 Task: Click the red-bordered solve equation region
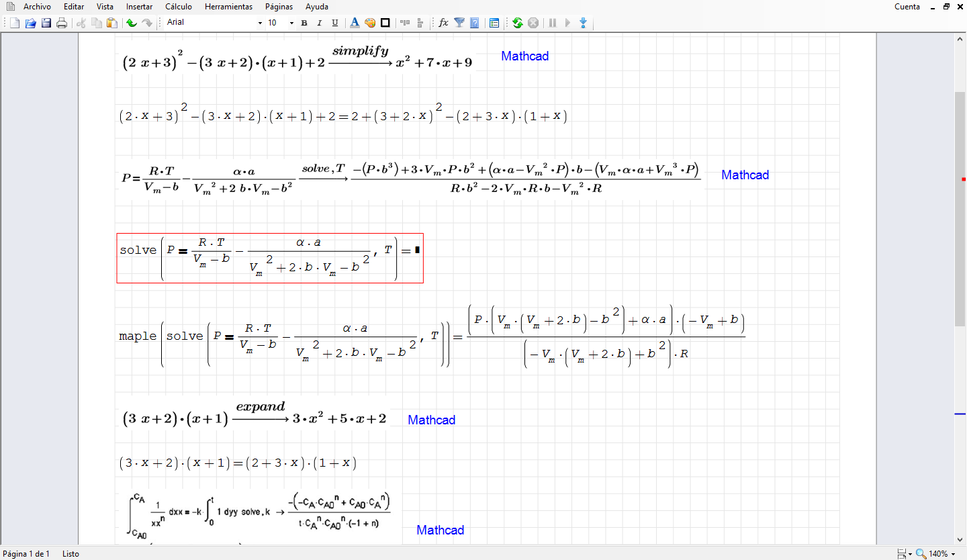pyautogui.click(x=269, y=258)
